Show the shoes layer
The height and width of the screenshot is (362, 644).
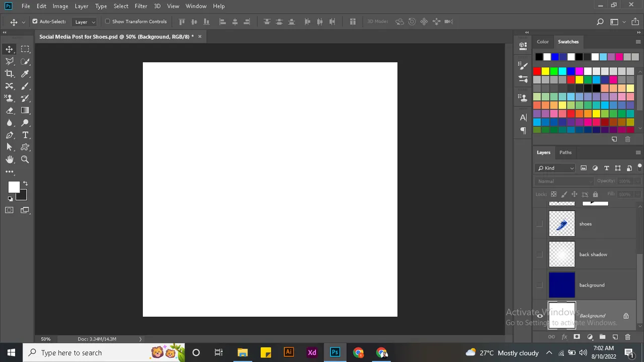(540, 224)
